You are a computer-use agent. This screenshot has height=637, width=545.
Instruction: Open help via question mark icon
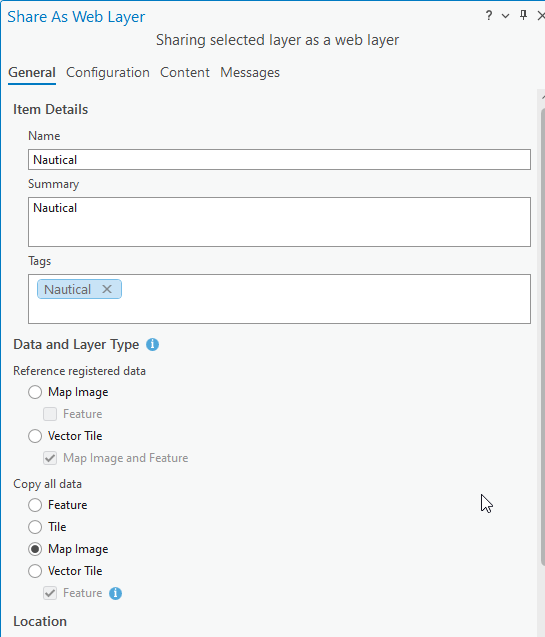(x=489, y=16)
